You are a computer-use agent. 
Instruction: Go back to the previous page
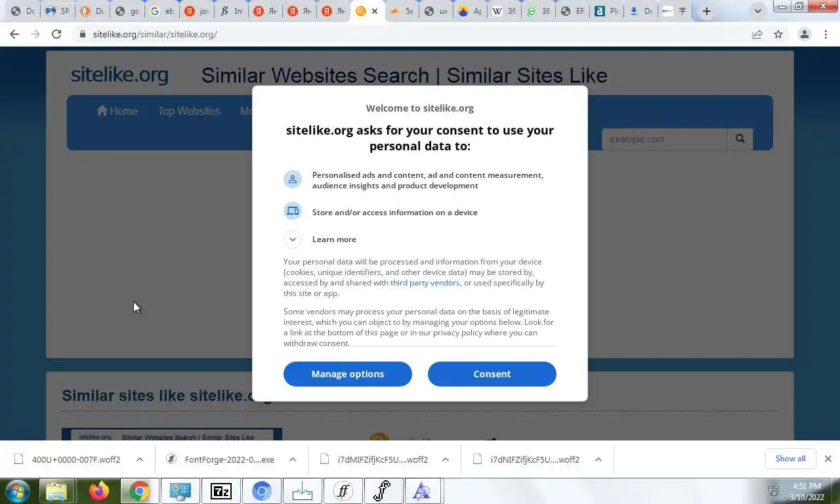tap(14, 34)
